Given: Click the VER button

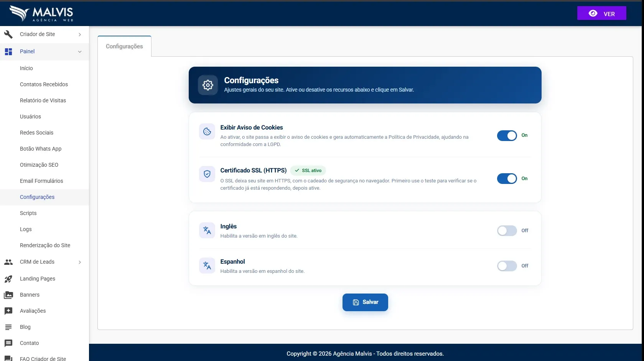Looking at the screenshot, I should pyautogui.click(x=602, y=13).
